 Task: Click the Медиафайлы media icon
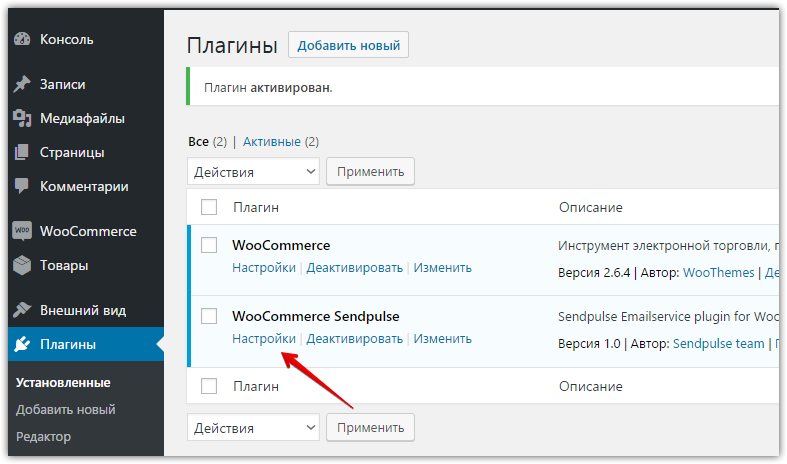point(22,118)
